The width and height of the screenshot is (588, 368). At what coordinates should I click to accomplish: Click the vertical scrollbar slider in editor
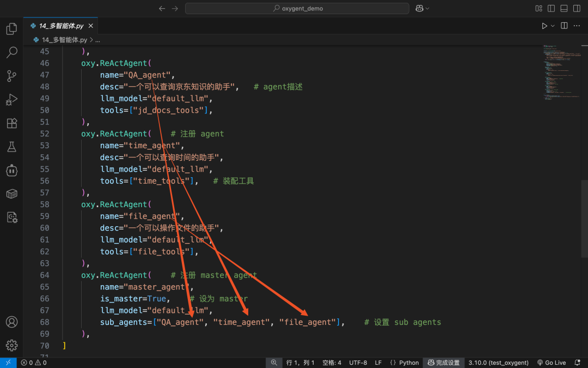(x=584, y=219)
